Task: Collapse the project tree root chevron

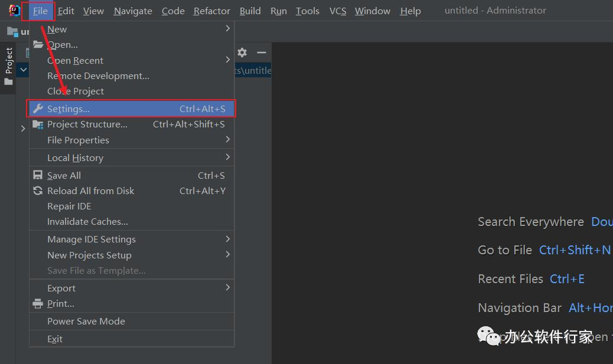Action: (24, 70)
